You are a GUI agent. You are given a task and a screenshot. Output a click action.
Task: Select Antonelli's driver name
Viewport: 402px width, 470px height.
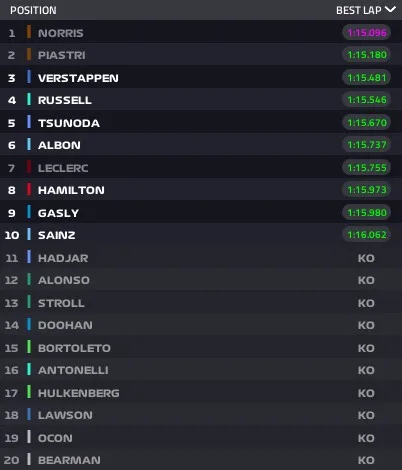73,370
